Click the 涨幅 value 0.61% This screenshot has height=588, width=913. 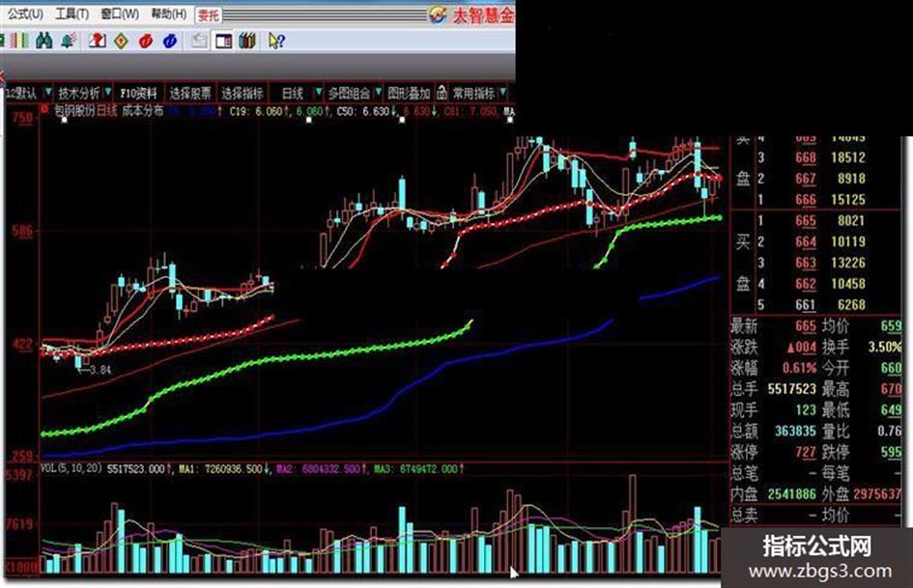tap(799, 369)
